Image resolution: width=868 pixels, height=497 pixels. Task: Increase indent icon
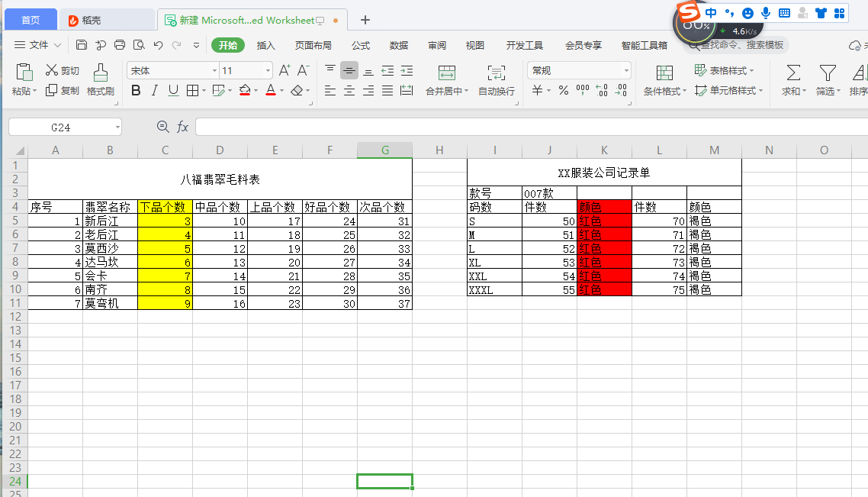tap(407, 70)
